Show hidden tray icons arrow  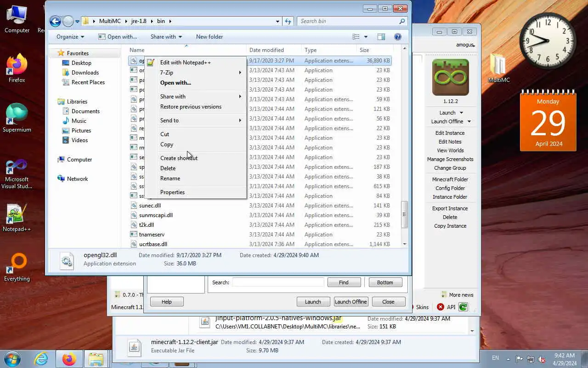pyautogui.click(x=508, y=359)
